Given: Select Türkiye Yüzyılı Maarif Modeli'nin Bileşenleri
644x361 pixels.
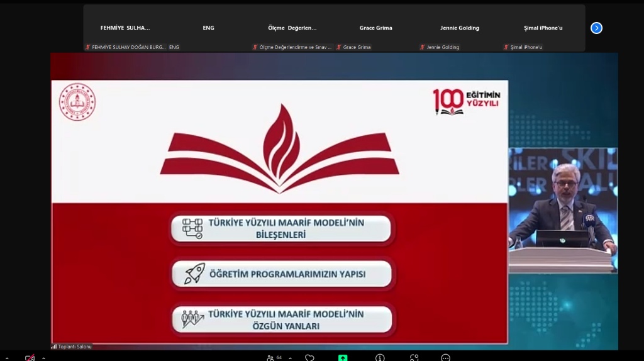Looking at the screenshot, I should [x=280, y=228].
